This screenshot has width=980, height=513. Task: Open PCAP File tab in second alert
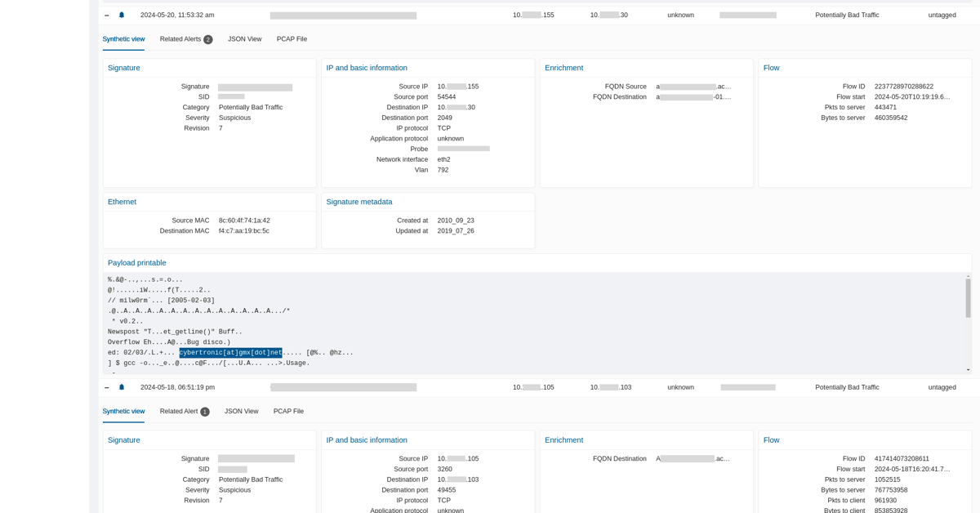288,412
